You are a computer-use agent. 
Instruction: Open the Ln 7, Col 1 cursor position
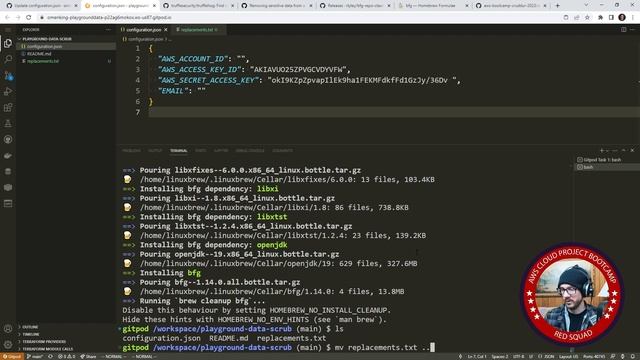pos(477,356)
